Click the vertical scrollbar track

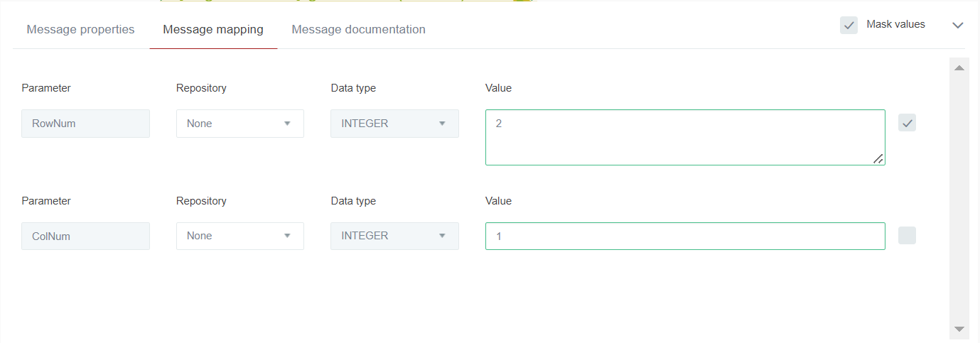pyautogui.click(x=959, y=199)
